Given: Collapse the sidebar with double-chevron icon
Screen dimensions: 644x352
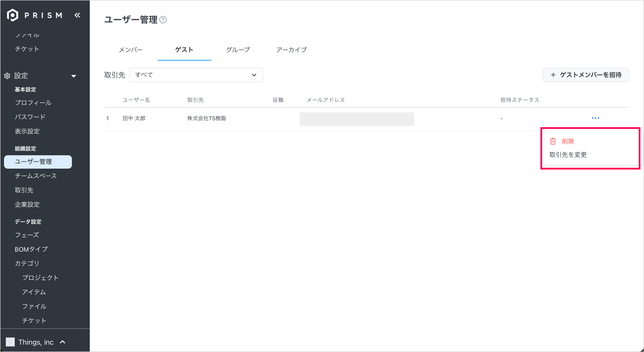Looking at the screenshot, I should [x=77, y=15].
